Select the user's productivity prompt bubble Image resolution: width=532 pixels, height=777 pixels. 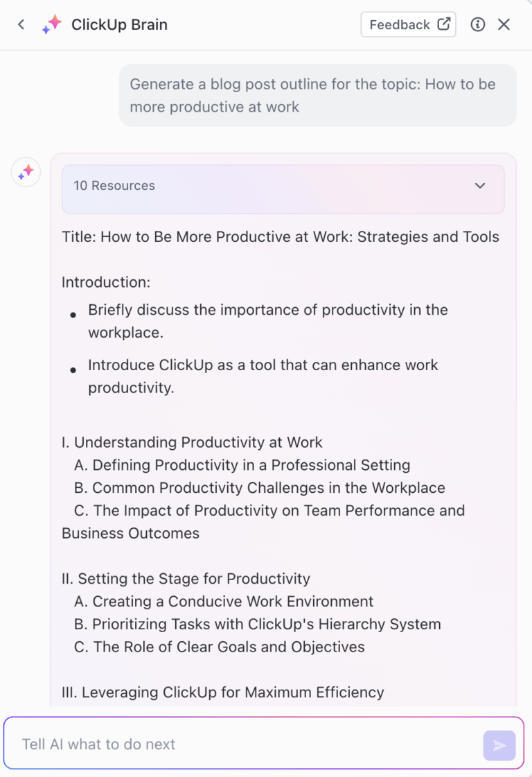tap(317, 95)
